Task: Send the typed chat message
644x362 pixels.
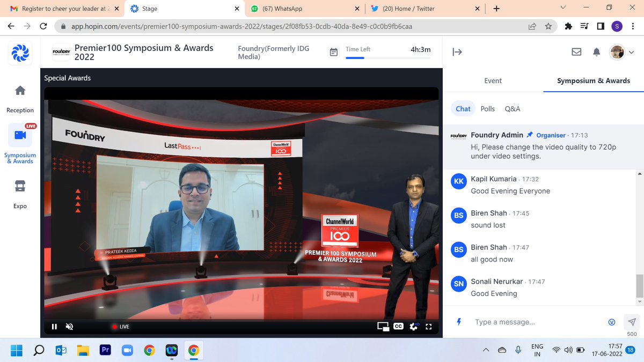Action: 632,322
